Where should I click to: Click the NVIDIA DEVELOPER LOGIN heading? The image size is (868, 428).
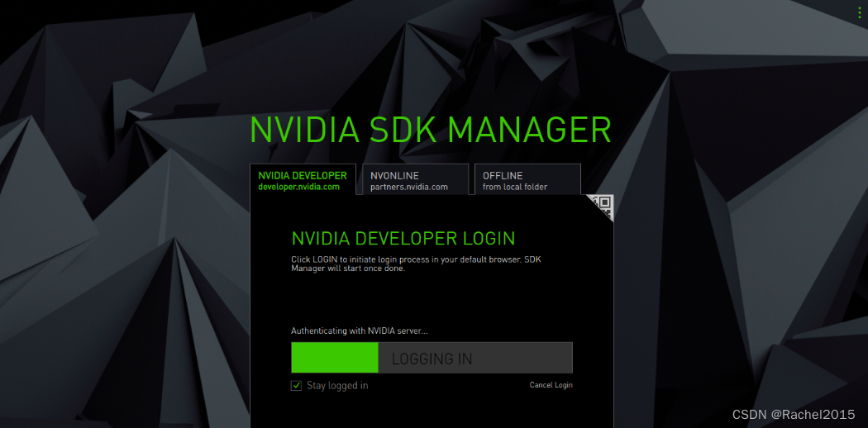(x=403, y=238)
